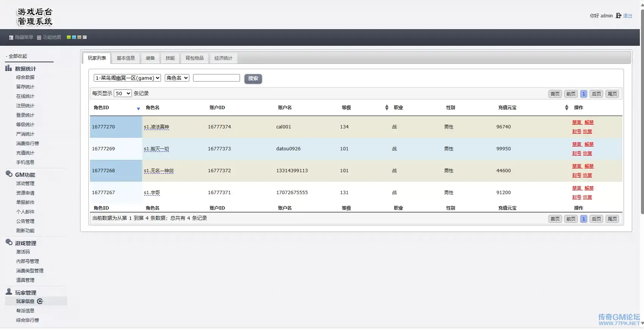Open 公告管理 under GM功能
644x329 pixels.
click(25, 221)
